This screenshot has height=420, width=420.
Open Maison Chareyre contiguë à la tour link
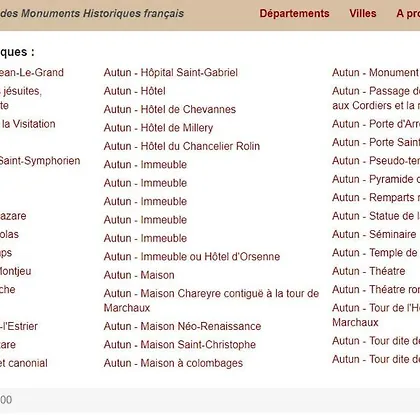211,300
